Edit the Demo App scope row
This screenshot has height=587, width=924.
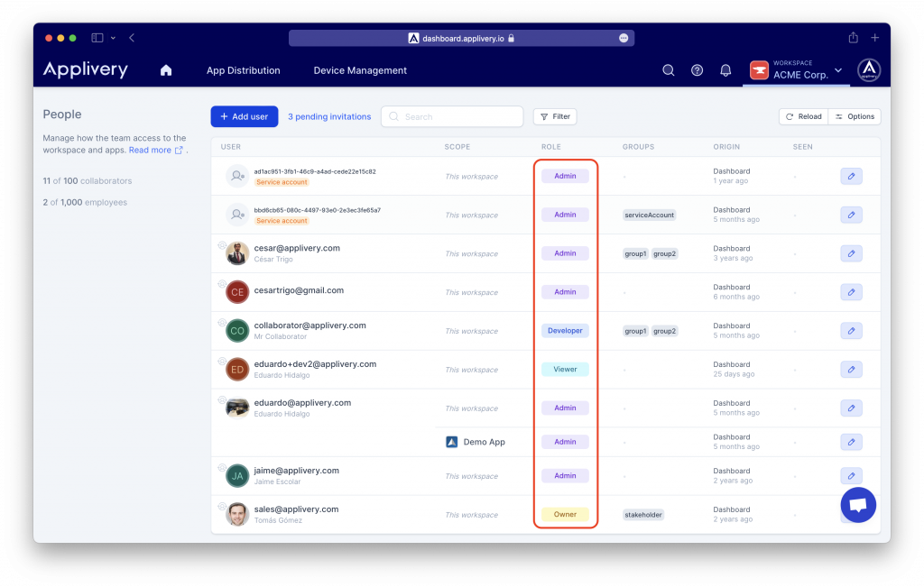tap(852, 442)
